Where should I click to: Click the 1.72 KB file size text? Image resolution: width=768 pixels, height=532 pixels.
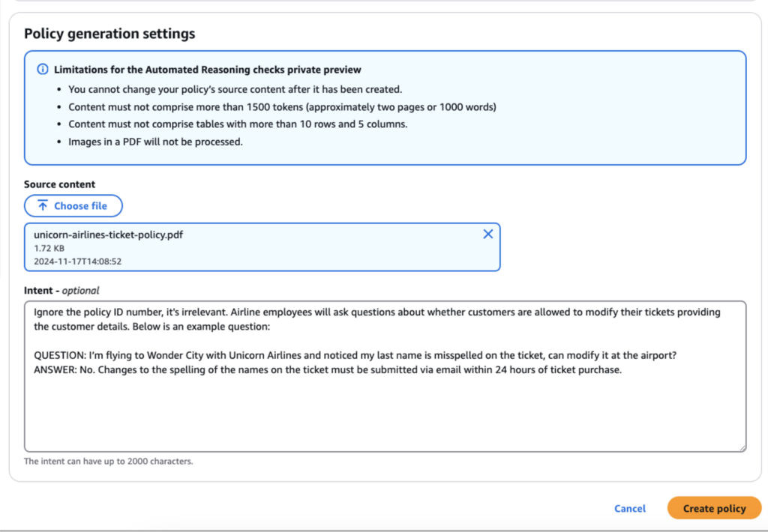49,248
